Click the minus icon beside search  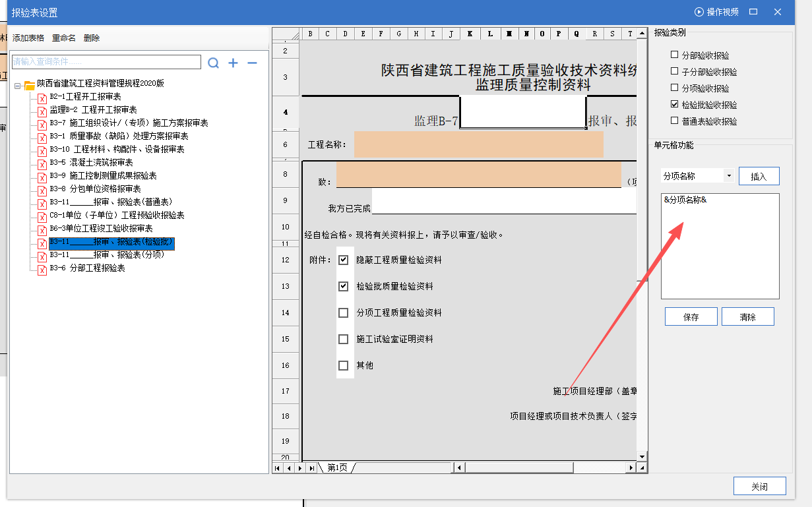click(252, 63)
